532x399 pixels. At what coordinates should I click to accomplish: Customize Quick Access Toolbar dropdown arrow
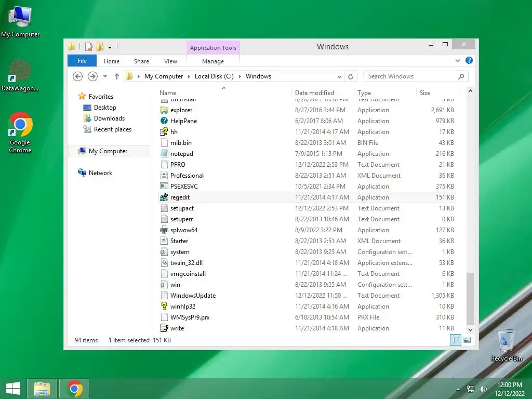tap(110, 47)
